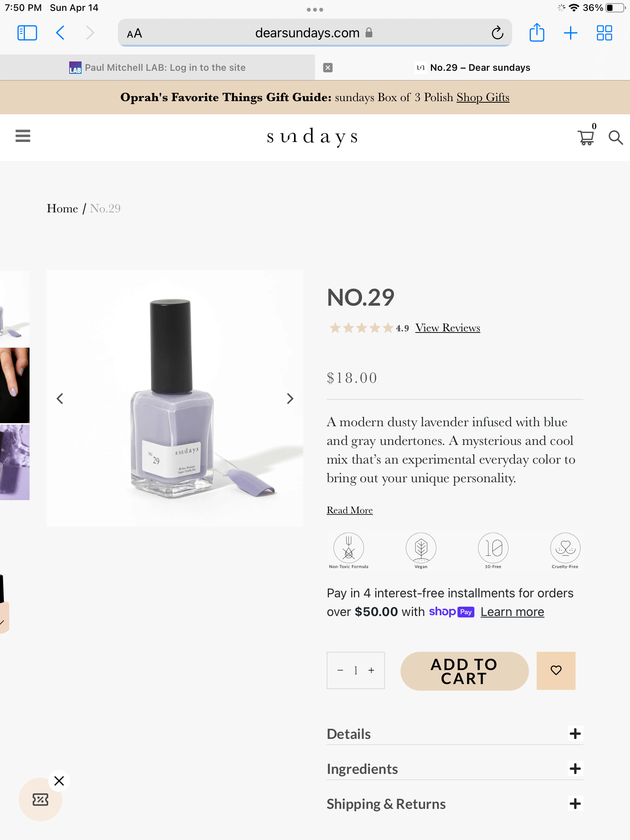
Task: Decrease quantity with the minus stepper
Action: tap(340, 670)
